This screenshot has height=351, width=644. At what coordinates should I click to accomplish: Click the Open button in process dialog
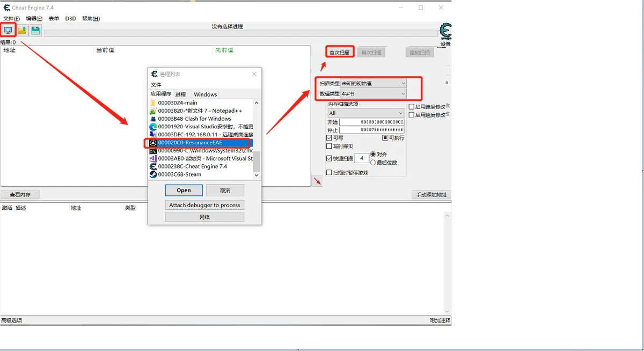click(x=184, y=191)
